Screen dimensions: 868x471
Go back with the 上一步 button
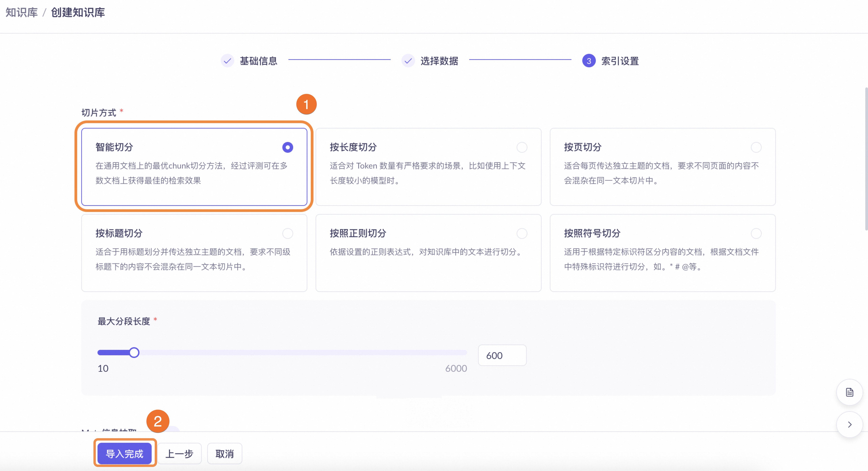(179, 454)
